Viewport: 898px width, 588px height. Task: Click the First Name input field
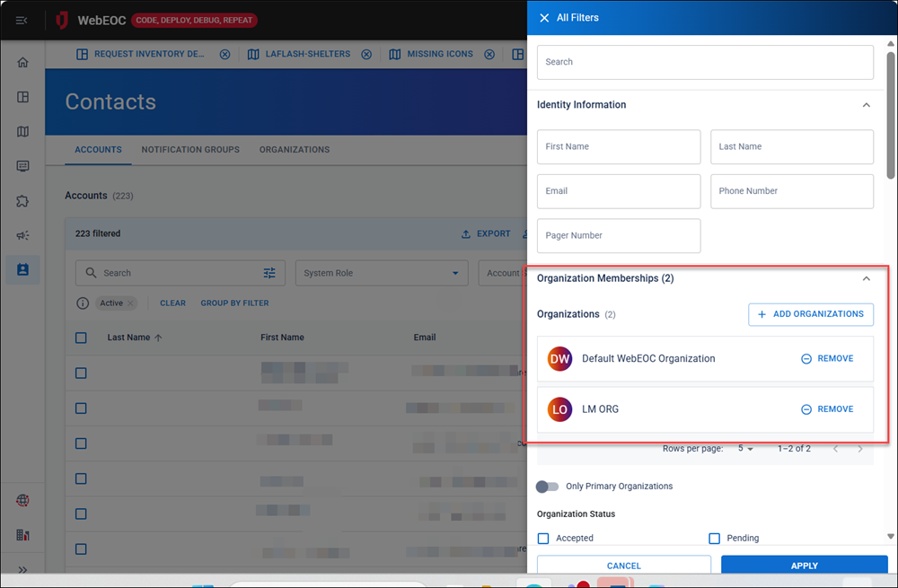tap(619, 146)
